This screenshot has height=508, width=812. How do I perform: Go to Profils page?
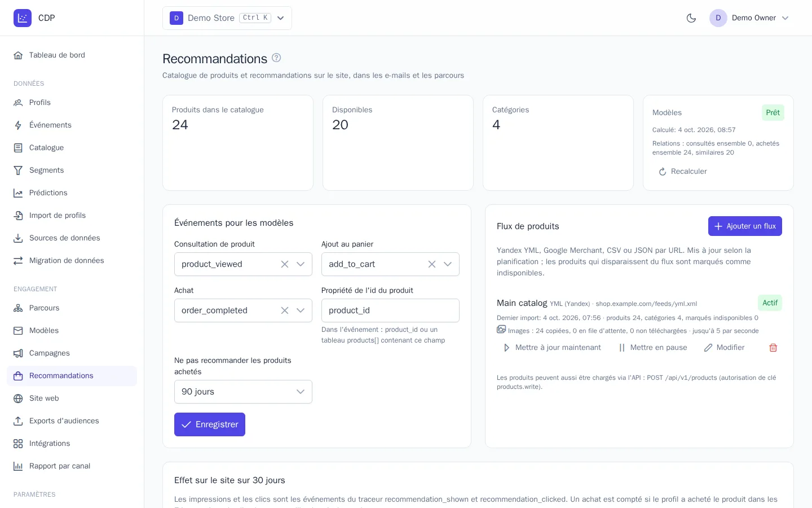(x=72, y=103)
